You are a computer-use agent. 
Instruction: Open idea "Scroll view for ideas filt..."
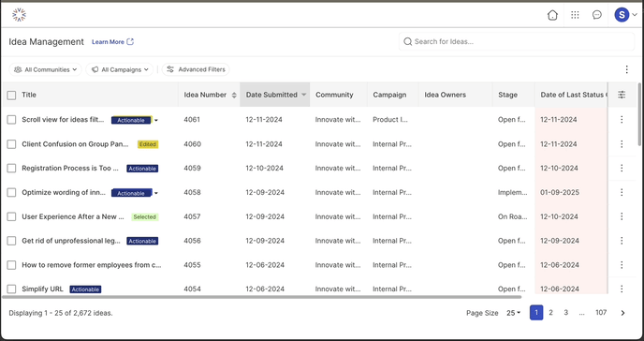tap(63, 120)
